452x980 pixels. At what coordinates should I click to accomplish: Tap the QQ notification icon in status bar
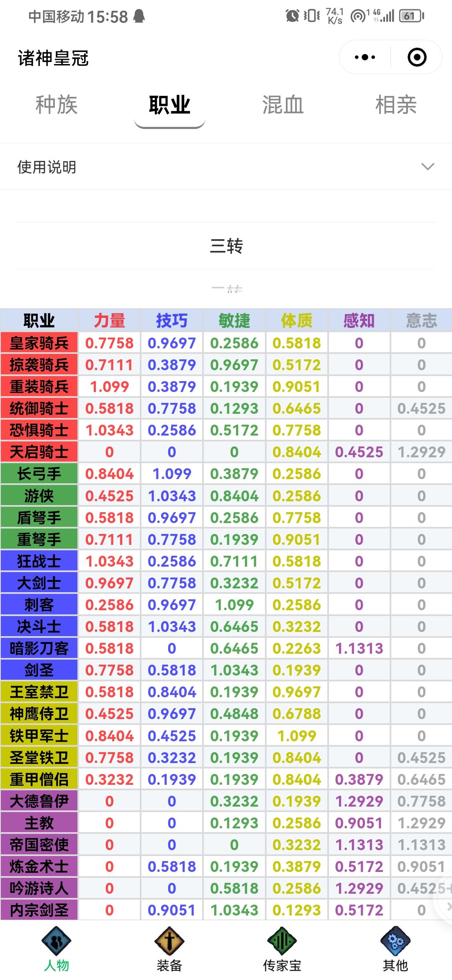pos(139,16)
